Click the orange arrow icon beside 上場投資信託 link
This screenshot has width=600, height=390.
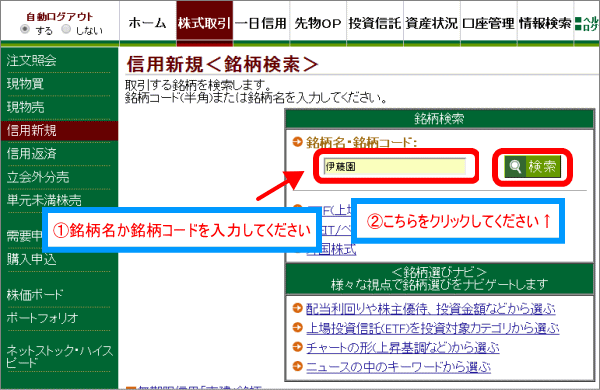pyautogui.click(x=297, y=327)
